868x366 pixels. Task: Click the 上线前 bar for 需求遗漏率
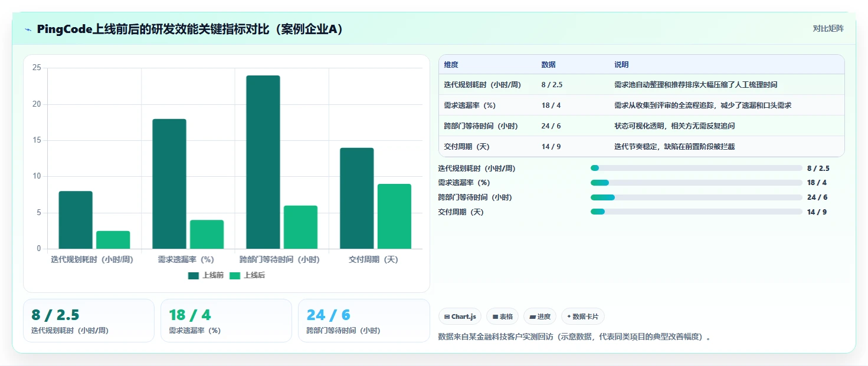tap(169, 184)
